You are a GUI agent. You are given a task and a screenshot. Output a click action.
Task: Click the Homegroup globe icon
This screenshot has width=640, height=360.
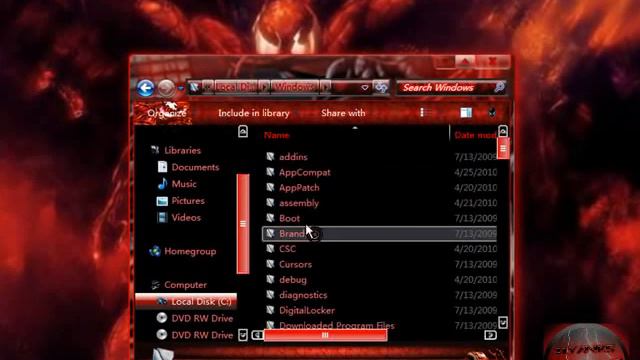pyautogui.click(x=155, y=251)
